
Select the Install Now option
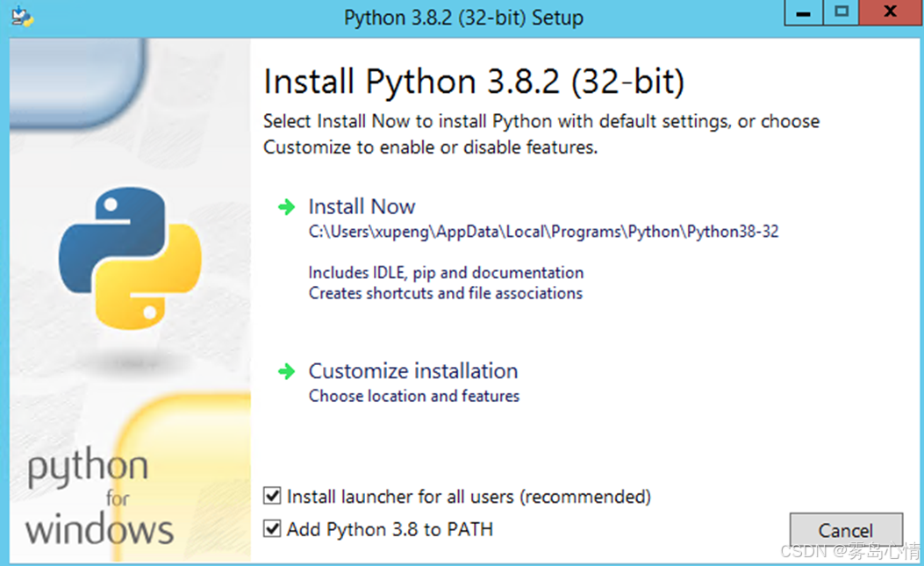click(362, 206)
